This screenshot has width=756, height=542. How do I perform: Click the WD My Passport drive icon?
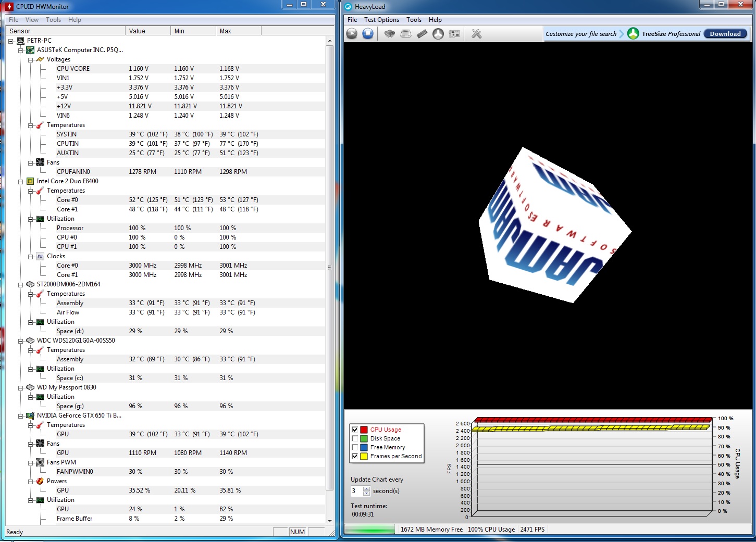[x=30, y=387]
